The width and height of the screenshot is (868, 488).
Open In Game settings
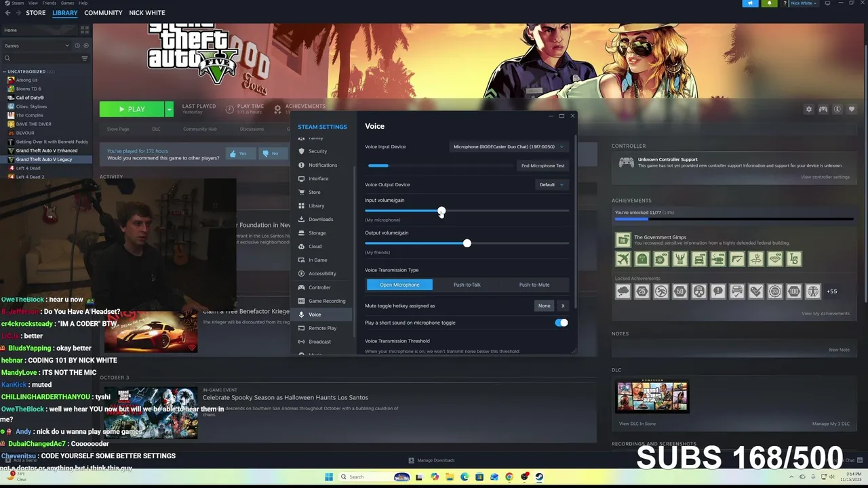pyautogui.click(x=317, y=260)
